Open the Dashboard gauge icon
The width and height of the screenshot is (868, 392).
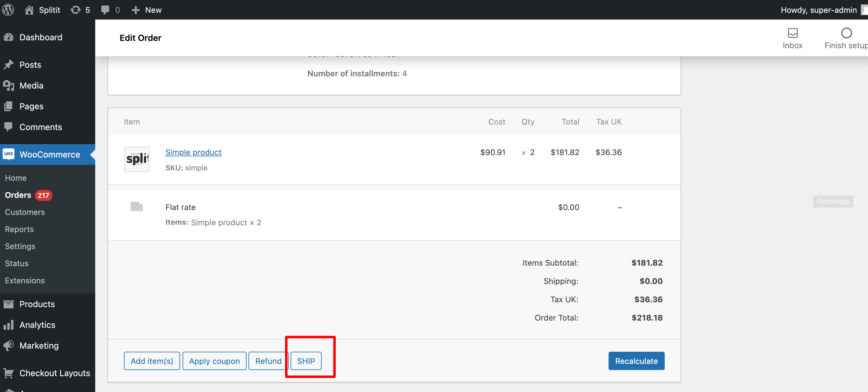(x=9, y=37)
